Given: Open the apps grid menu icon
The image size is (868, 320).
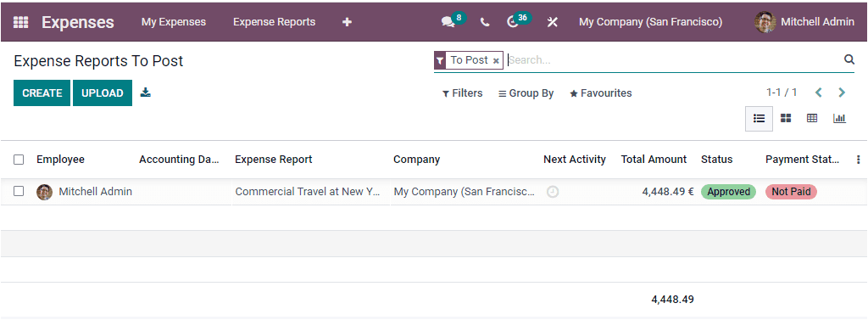Looking at the screenshot, I should 20,22.
